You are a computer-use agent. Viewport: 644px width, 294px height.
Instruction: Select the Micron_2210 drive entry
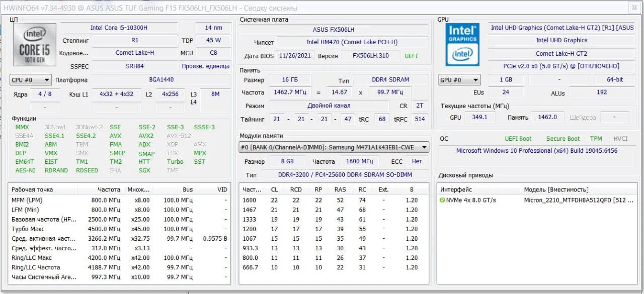tap(579, 200)
